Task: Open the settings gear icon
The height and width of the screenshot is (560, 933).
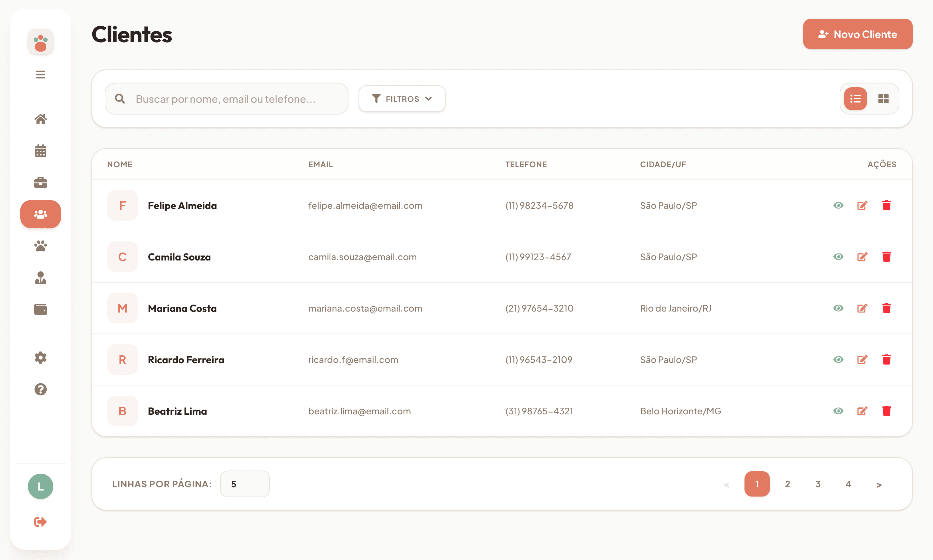Action: (x=40, y=357)
